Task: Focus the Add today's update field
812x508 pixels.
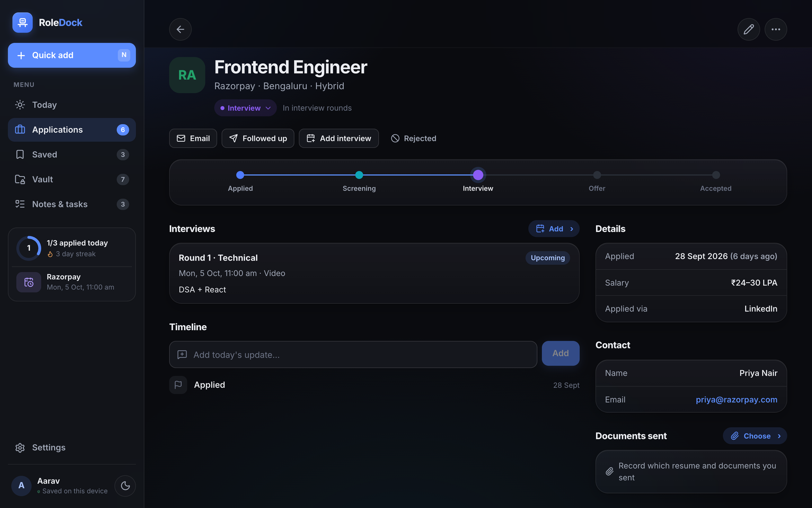Action: [x=353, y=354]
